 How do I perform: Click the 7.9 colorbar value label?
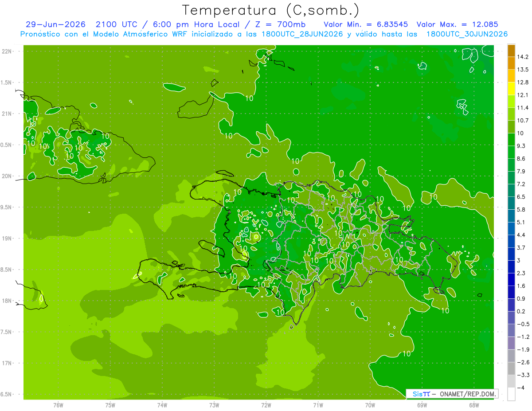[x=521, y=171]
